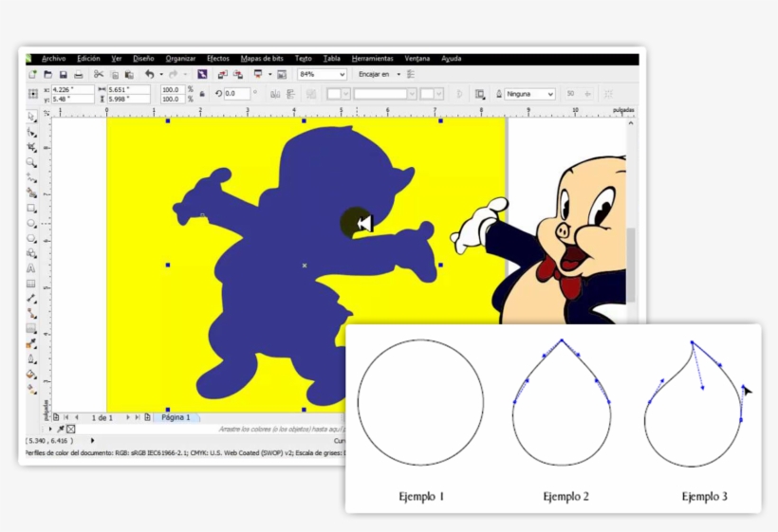
Task: Toggle the lock ratio padlock
Action: point(202,94)
